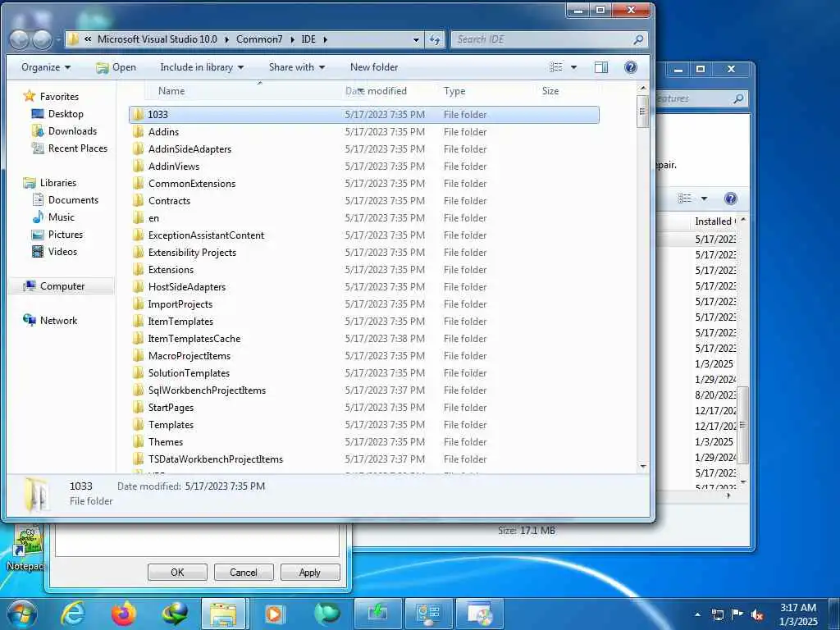The height and width of the screenshot is (630, 840).
Task: Launch Internet Explorer from taskbar
Action: coord(72,614)
